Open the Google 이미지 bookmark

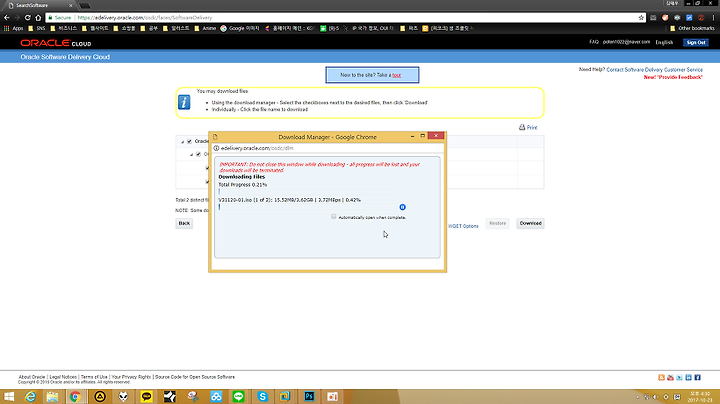click(240, 28)
